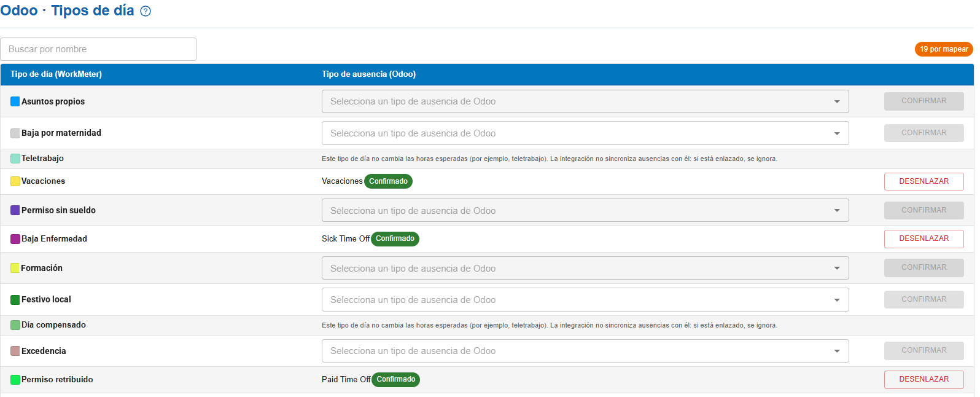Image resolution: width=980 pixels, height=397 pixels.
Task: Select the Permiso sin sueldo label
Action: point(58,210)
